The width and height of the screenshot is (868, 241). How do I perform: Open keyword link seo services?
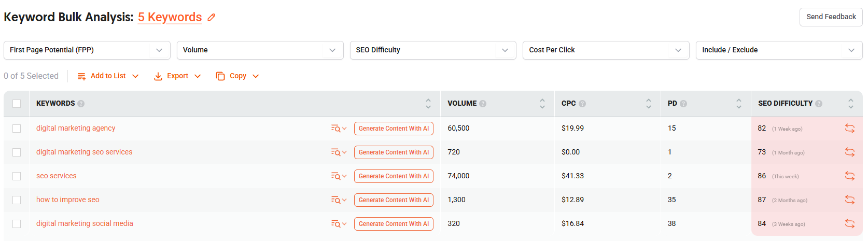coord(56,176)
